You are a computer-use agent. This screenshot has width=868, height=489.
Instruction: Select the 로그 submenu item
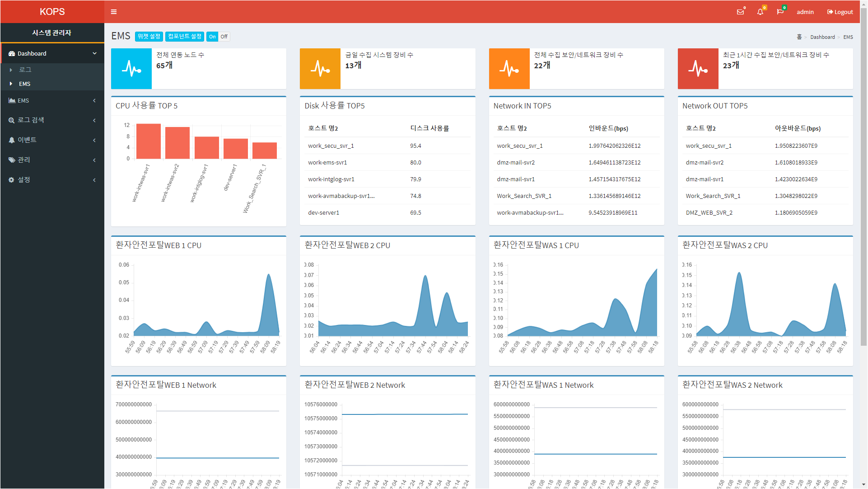[25, 70]
